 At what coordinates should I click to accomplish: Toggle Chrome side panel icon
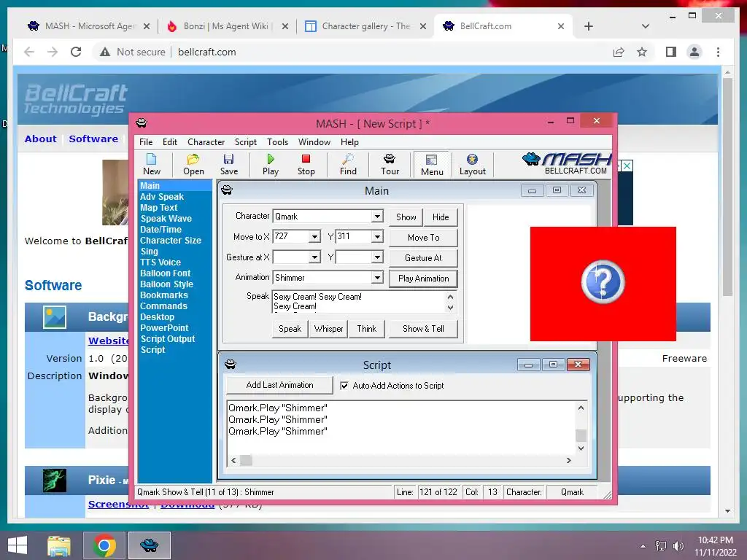(x=671, y=52)
